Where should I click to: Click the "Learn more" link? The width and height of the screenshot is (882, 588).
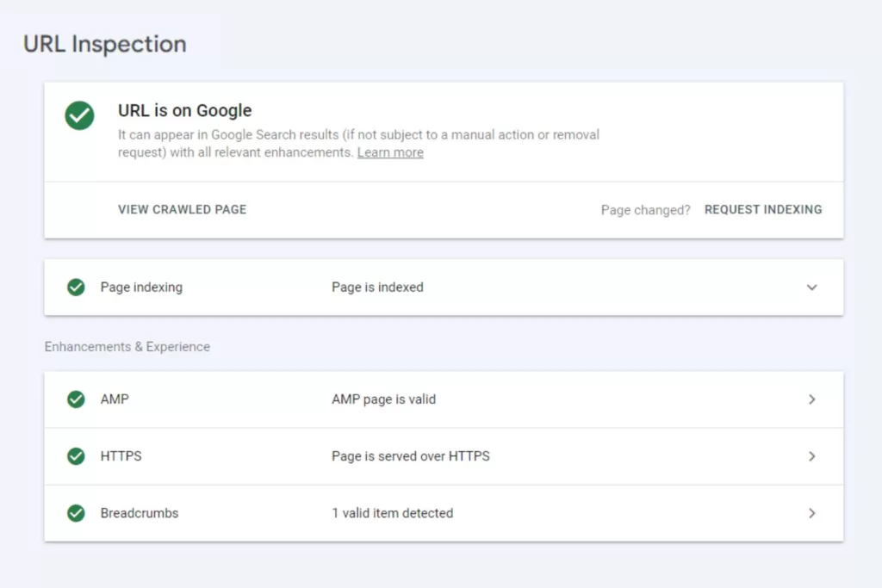[389, 152]
